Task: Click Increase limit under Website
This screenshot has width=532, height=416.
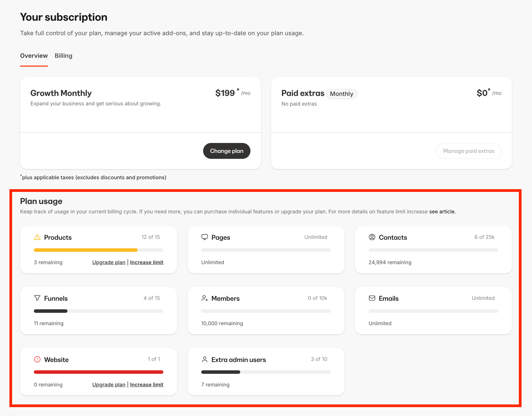Action: click(x=146, y=385)
